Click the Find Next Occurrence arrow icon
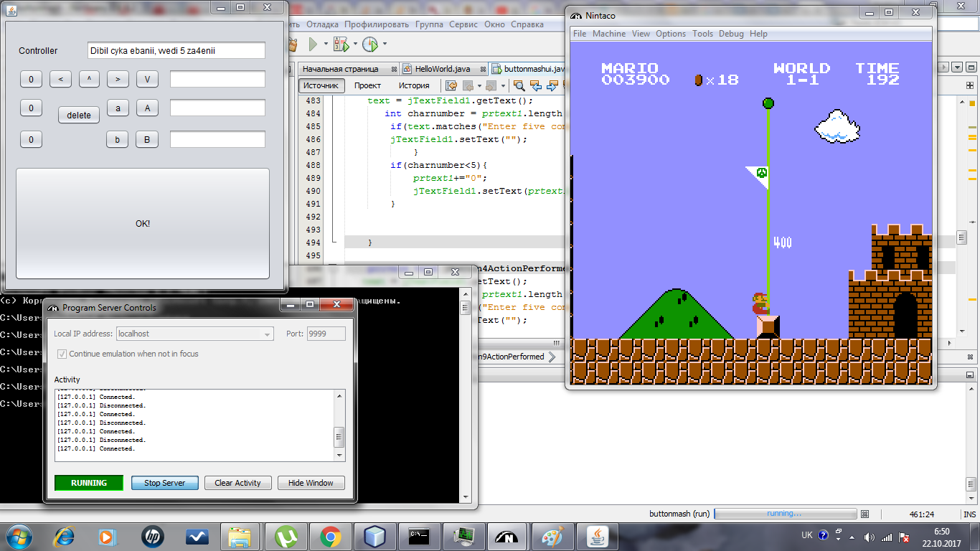Viewport: 980px width, 551px height. tap(552, 86)
